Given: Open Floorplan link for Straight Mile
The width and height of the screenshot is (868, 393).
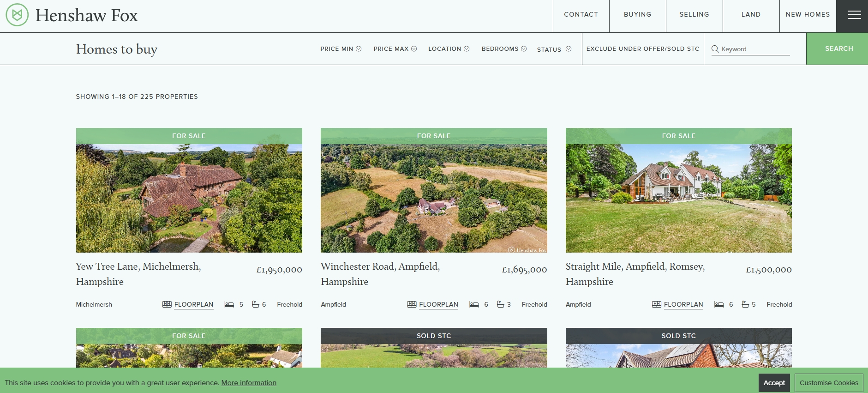Looking at the screenshot, I should [x=683, y=305].
